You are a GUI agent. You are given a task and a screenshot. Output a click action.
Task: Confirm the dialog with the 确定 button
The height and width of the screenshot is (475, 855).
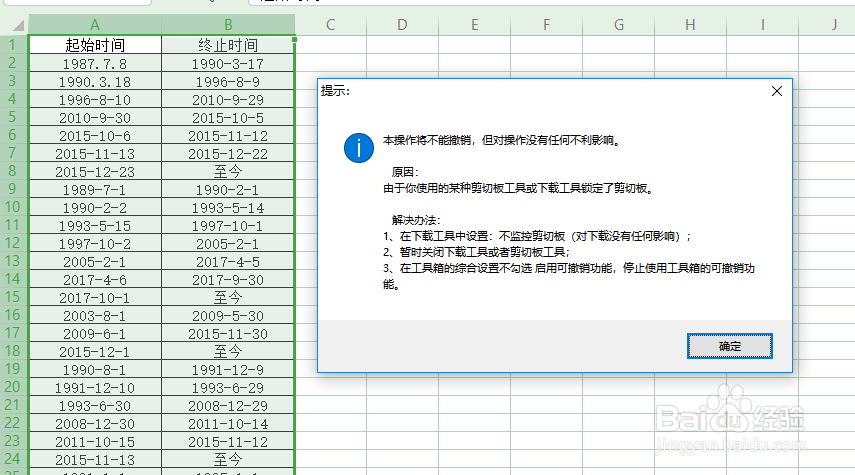coord(730,346)
